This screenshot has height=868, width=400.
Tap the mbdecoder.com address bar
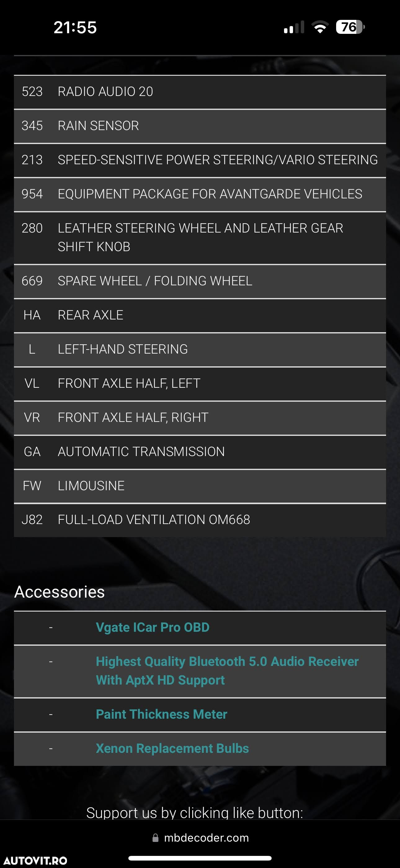click(x=200, y=838)
